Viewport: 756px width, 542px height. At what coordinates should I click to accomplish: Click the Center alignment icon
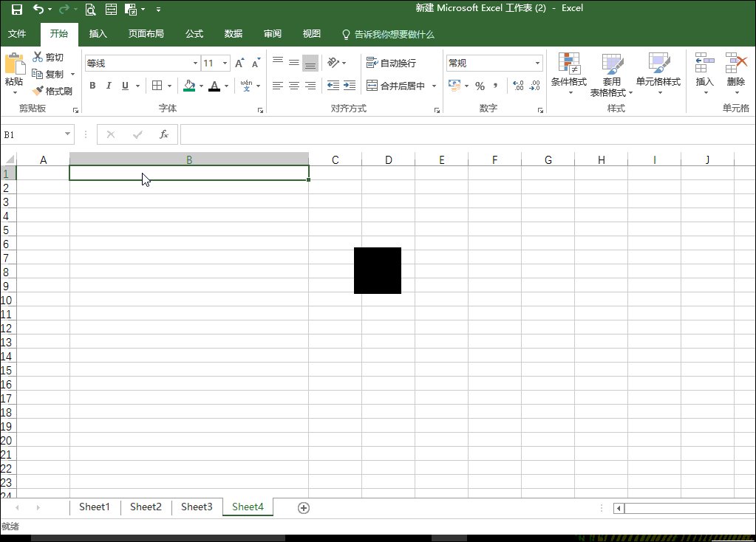point(293,86)
